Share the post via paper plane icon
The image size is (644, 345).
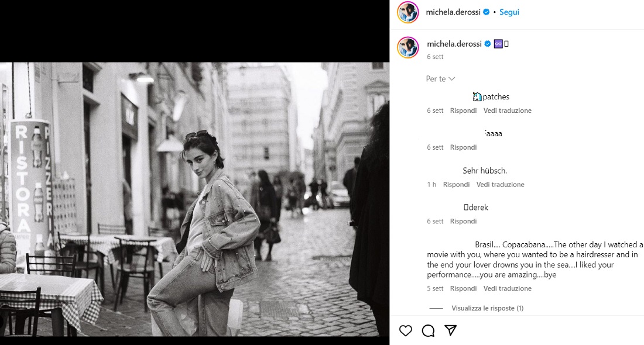pos(450,331)
